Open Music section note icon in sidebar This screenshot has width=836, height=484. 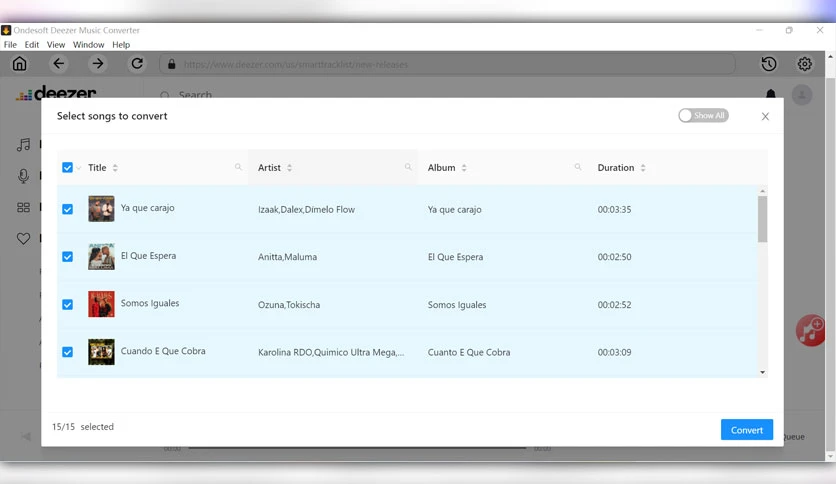click(x=23, y=144)
